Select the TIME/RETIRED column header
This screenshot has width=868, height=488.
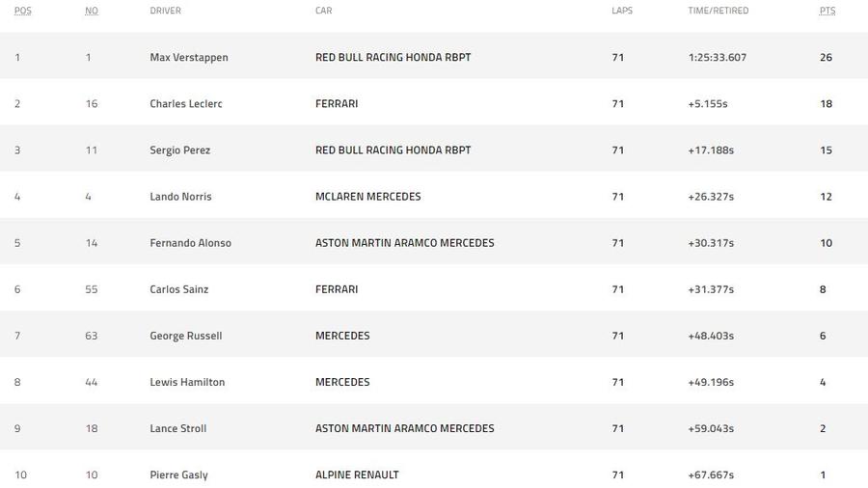(x=718, y=11)
